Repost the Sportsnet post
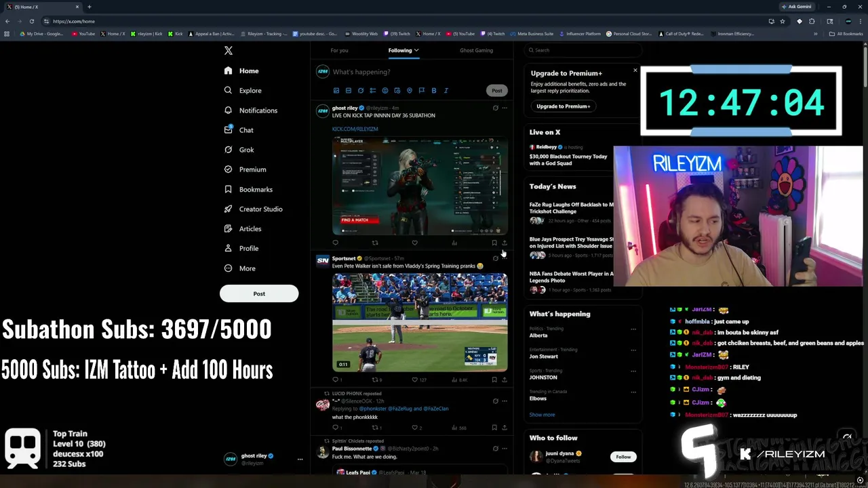The height and width of the screenshot is (488, 868). coord(375,380)
